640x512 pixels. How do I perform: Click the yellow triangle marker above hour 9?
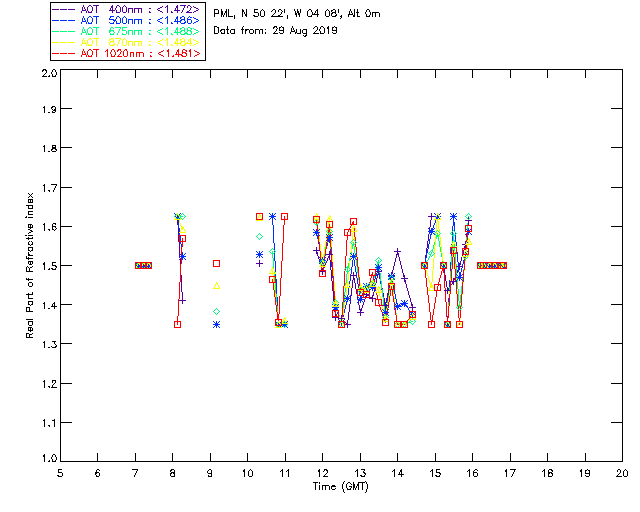[x=217, y=286]
